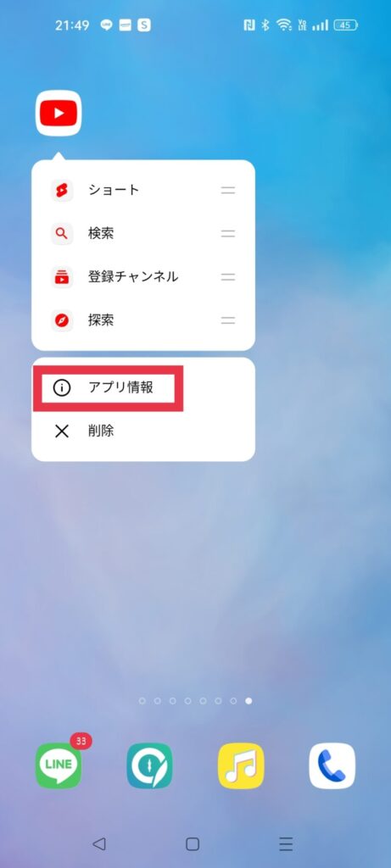Tap the handle beside 検索
This screenshot has height=868, width=391.
(228, 234)
